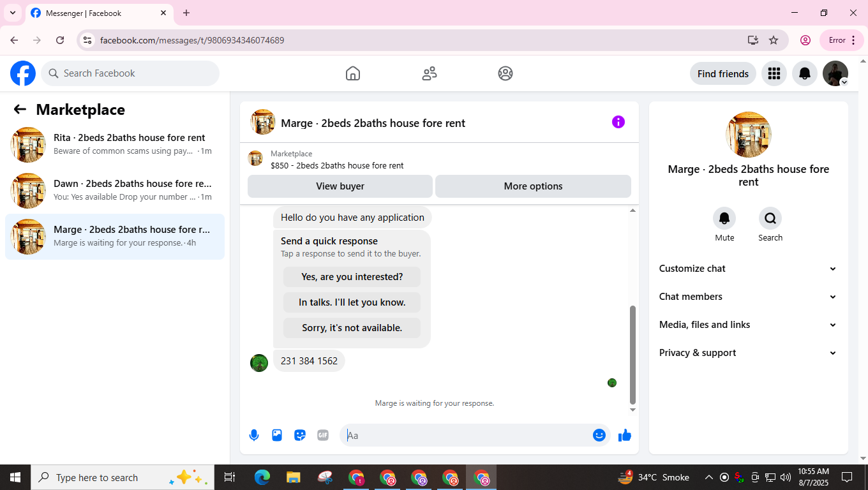Viewport: 868px width, 490px height.
Task: Expand the Privacy & support section
Action: (748, 353)
